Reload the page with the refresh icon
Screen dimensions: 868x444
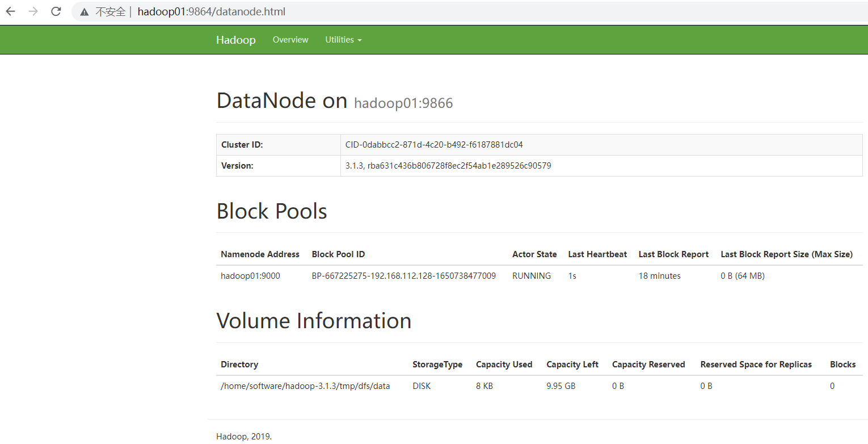coord(56,11)
